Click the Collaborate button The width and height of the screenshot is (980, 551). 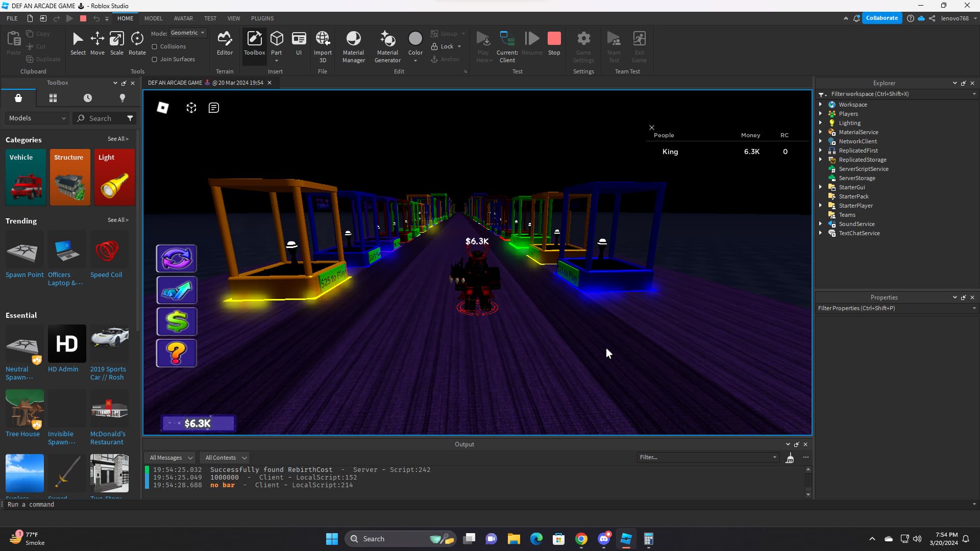pos(882,18)
